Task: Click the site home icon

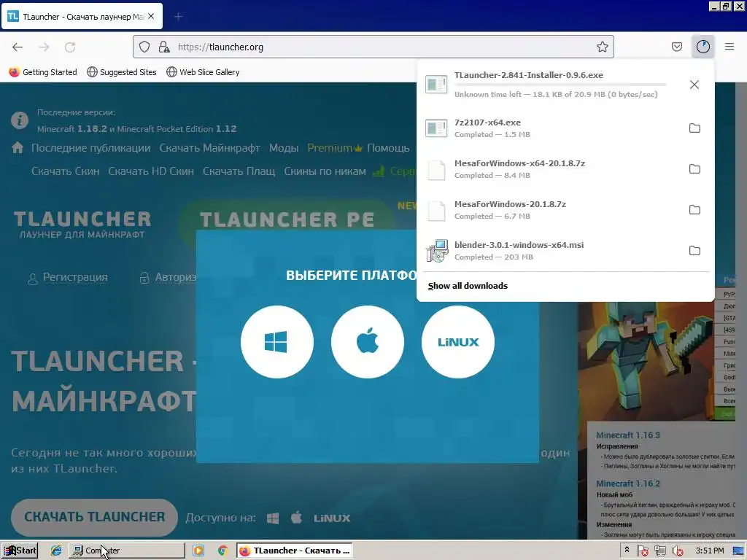Action: (18, 147)
